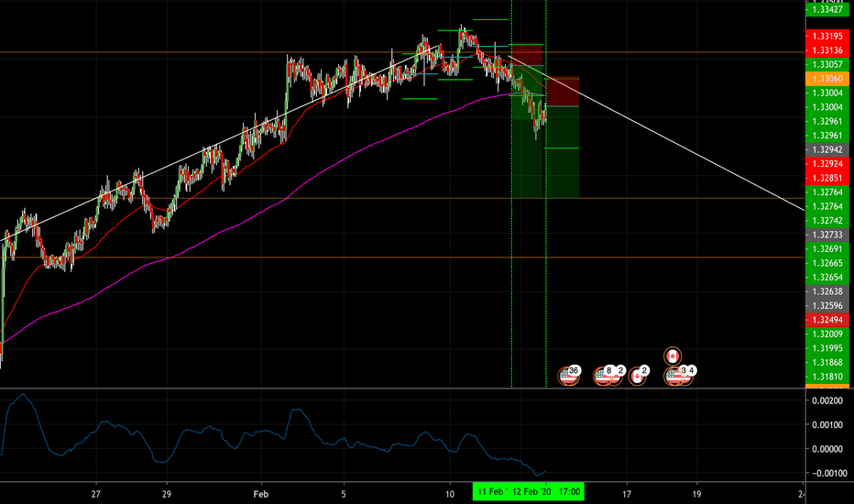Image resolution: width=854 pixels, height=504 pixels.
Task: Select the red 1.32851 price label
Action: pos(827,178)
